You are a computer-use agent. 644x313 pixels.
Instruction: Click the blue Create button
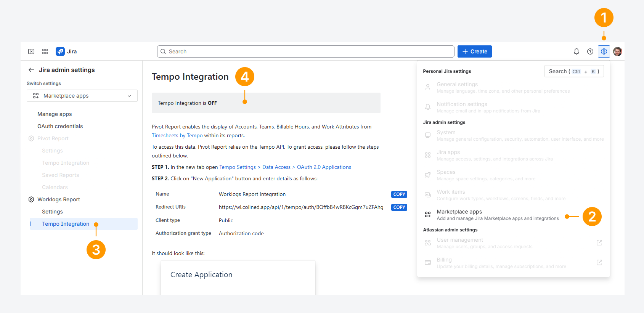point(475,51)
